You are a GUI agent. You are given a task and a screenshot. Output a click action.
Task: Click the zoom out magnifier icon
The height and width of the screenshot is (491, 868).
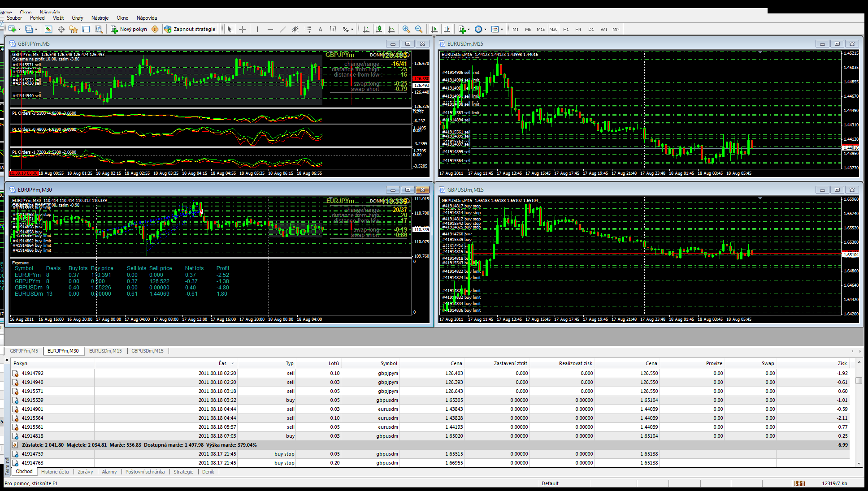(418, 29)
